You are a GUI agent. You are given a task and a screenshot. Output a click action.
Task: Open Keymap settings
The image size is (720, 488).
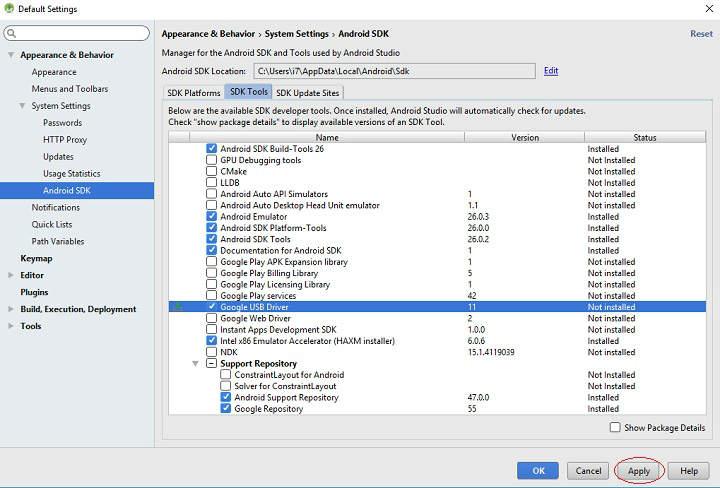pos(36,258)
